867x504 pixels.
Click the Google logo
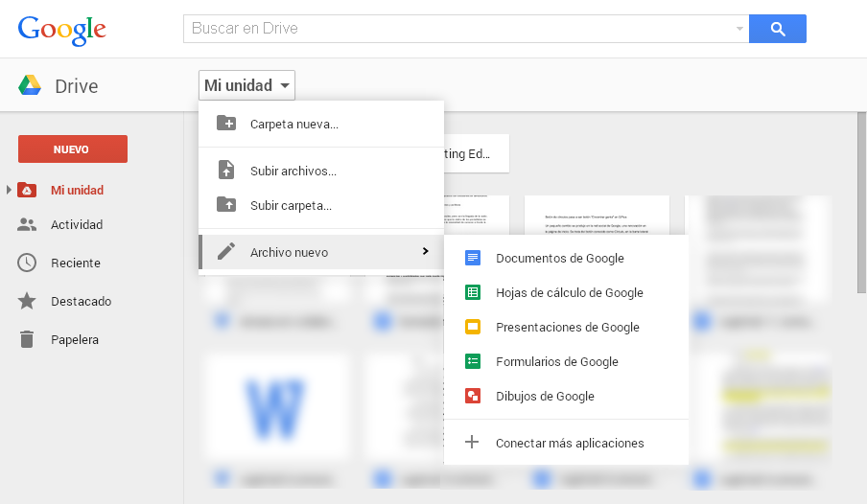point(62,31)
